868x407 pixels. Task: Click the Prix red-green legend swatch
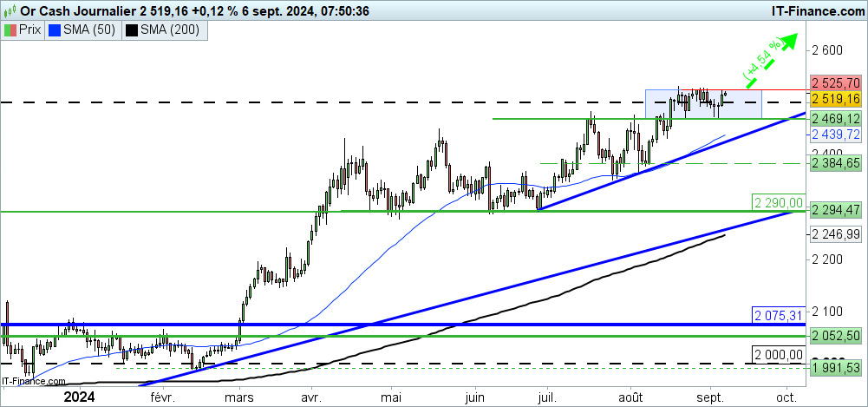(x=11, y=30)
